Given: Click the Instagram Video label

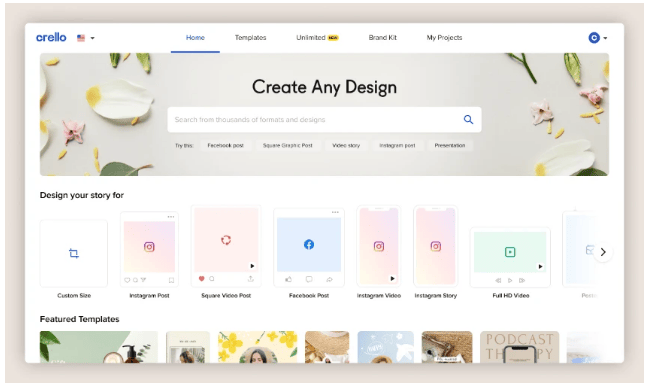Looking at the screenshot, I should (379, 296).
